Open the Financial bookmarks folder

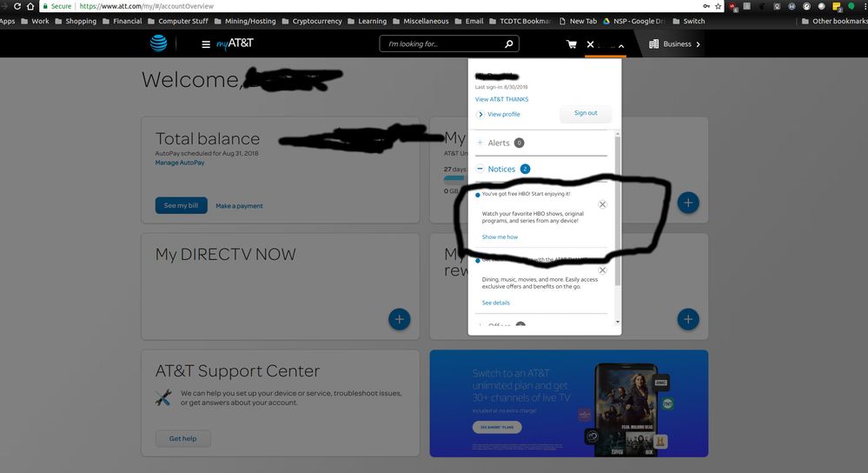(123, 21)
